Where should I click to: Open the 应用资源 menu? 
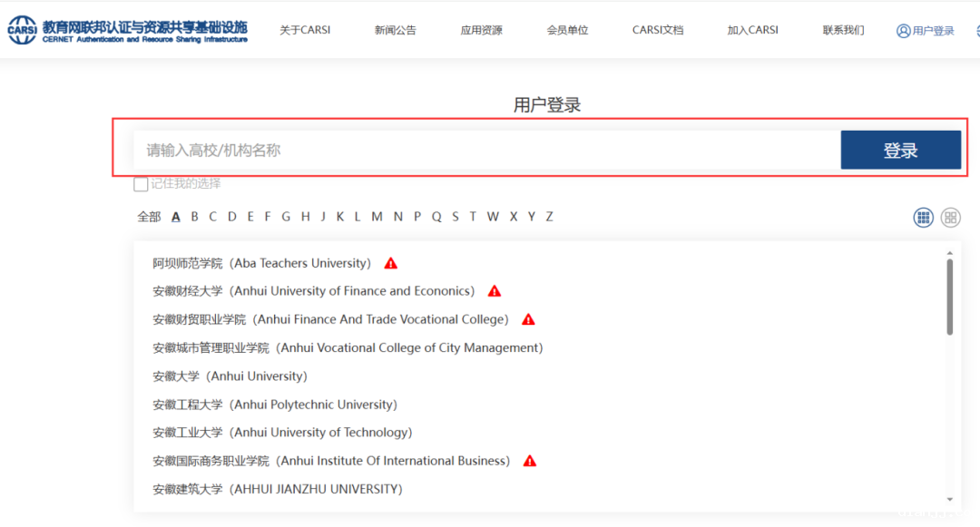coord(481,30)
